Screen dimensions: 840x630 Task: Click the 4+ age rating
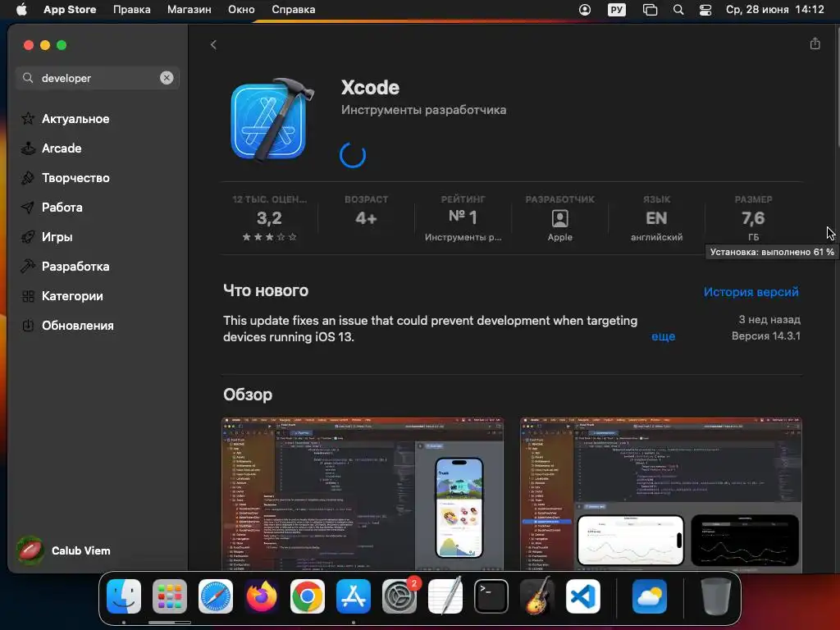coord(366,218)
